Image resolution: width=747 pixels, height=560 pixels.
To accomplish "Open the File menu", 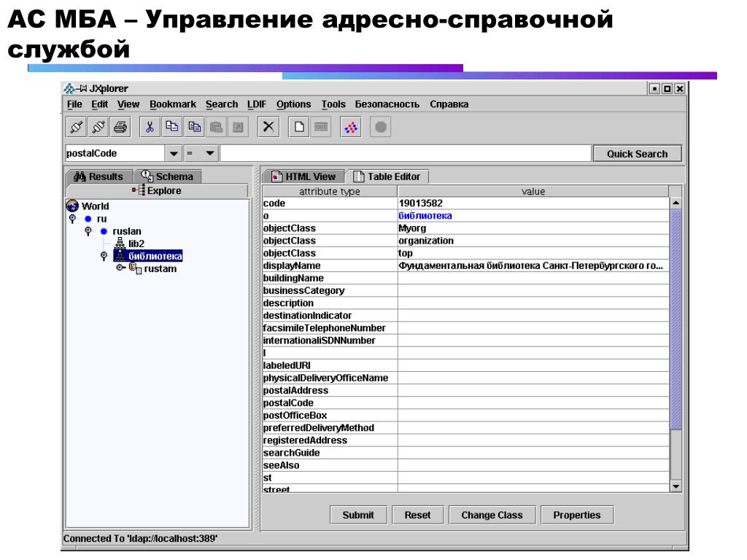I will pos(74,104).
